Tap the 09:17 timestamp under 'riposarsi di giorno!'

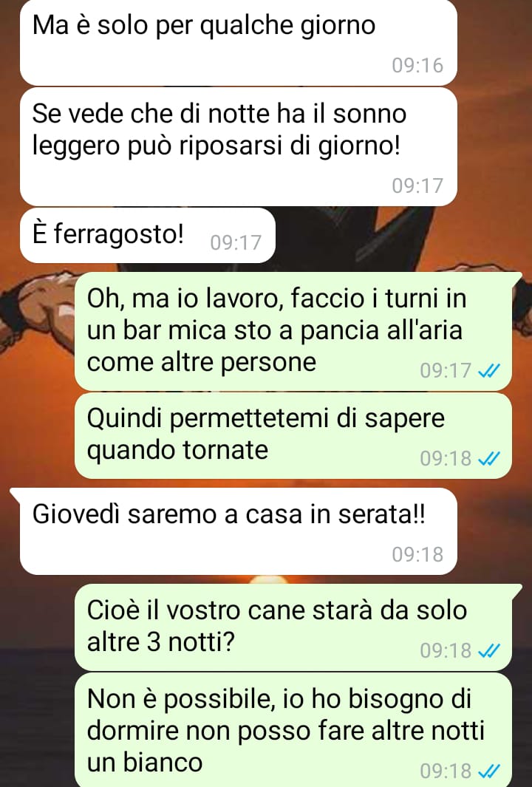[417, 185]
